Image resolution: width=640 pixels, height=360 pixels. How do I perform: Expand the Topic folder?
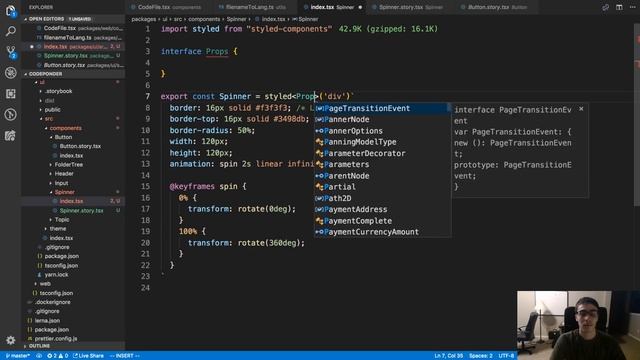coord(73,220)
